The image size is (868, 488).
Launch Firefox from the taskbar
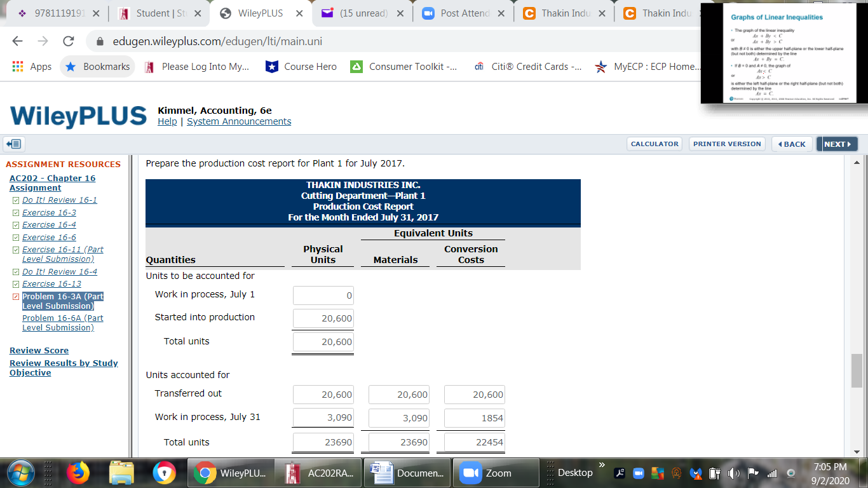79,473
